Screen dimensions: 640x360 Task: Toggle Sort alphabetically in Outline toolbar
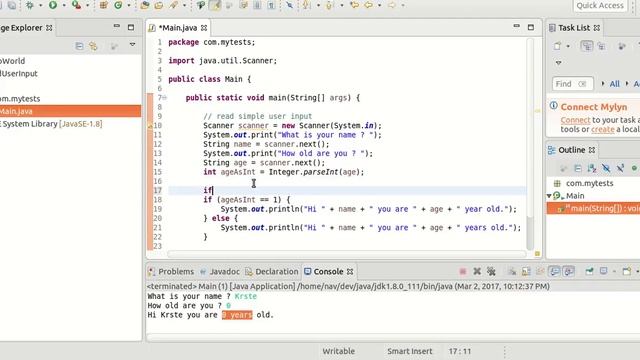pyautogui.click(x=592, y=168)
